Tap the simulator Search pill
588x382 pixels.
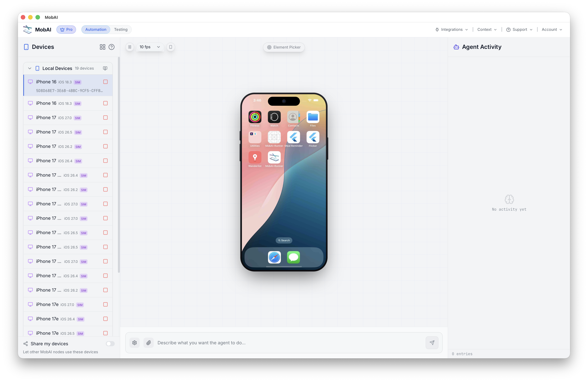(284, 240)
